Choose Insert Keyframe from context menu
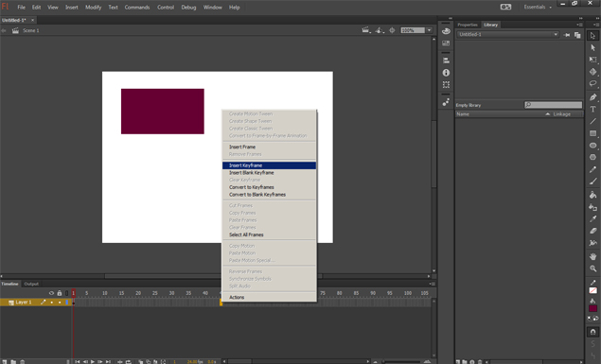This screenshot has height=364, width=601. pyautogui.click(x=269, y=165)
